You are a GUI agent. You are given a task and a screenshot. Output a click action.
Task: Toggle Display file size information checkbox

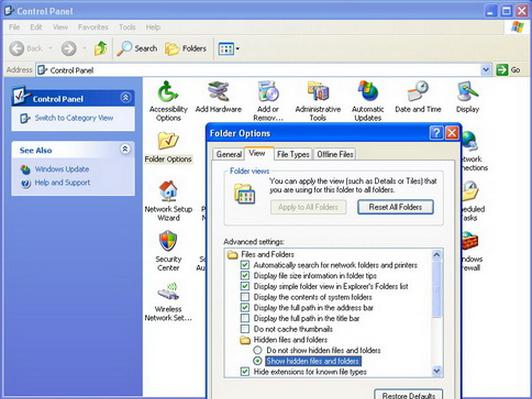[245, 276]
